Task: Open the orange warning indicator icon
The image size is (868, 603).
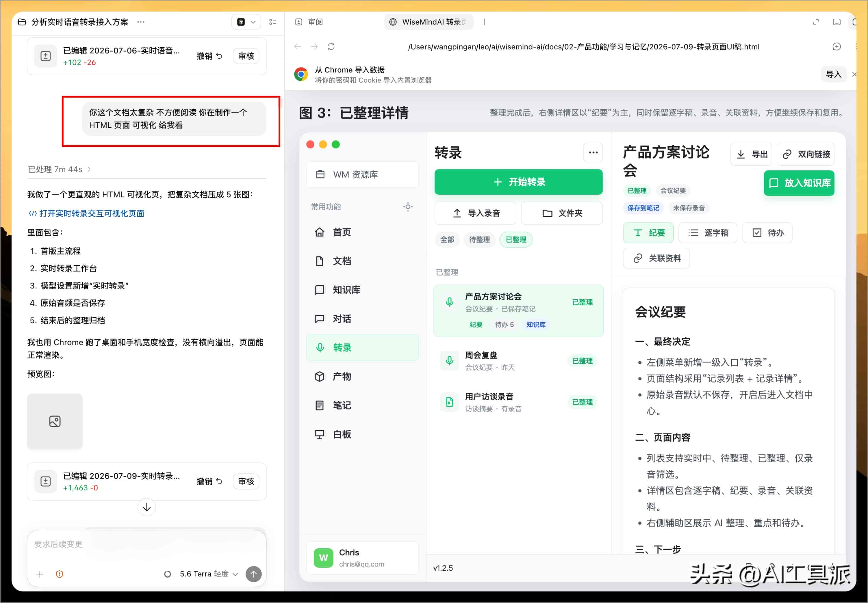Action: click(x=59, y=574)
